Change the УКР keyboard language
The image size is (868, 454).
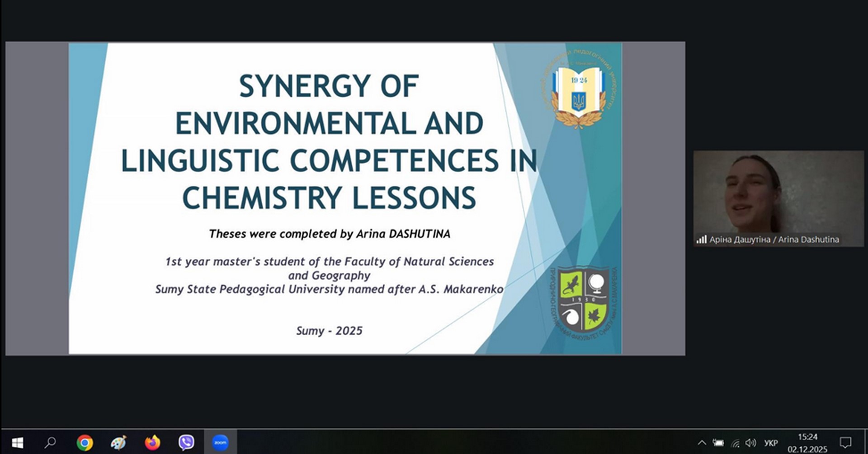pyautogui.click(x=771, y=443)
